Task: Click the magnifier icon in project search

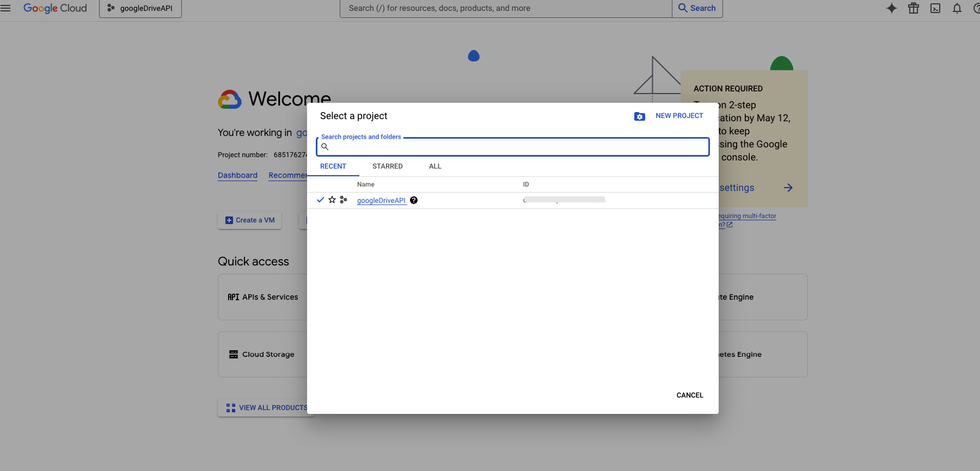Action: [325, 147]
